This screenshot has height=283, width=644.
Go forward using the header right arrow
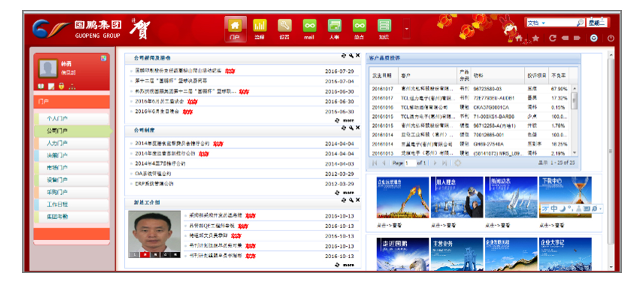coord(577,38)
